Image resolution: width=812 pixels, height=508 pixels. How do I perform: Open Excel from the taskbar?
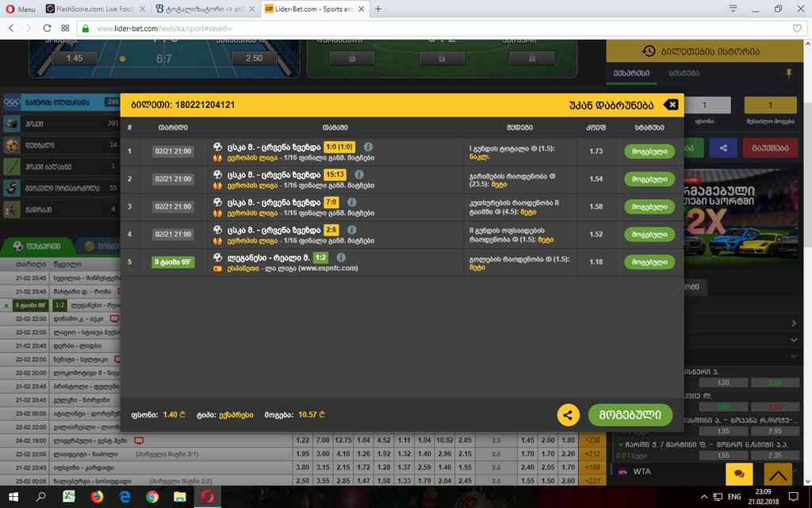[69, 497]
